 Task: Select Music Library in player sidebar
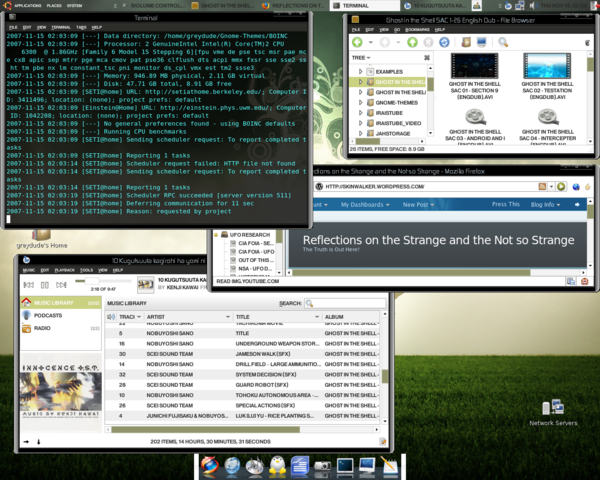pyautogui.click(x=61, y=303)
